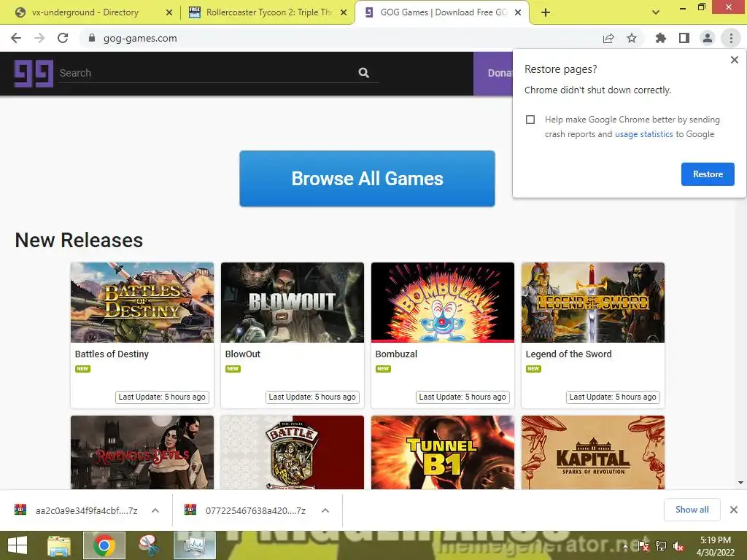
Task: Click the page scrollbar down arrow
Action: 741,483
